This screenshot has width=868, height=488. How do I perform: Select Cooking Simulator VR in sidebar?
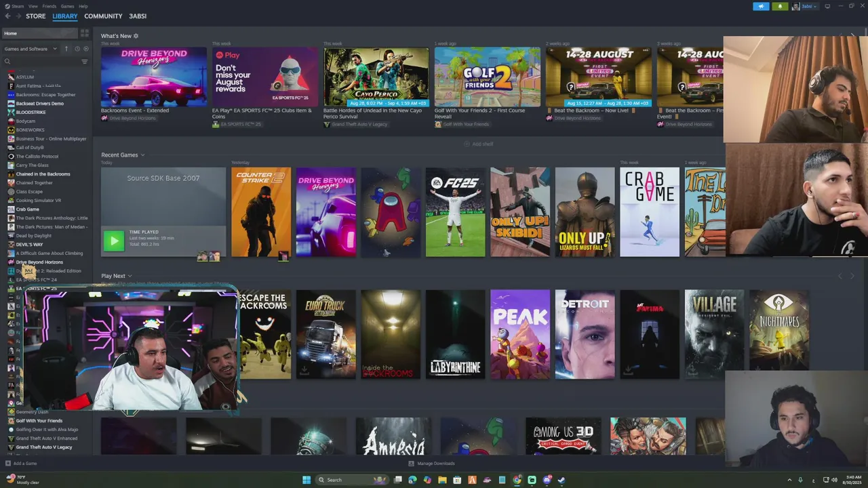(39, 201)
